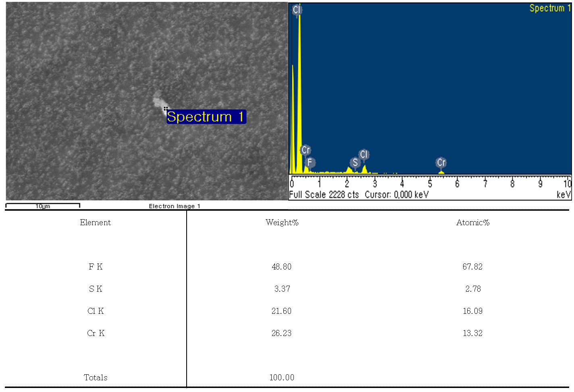Click axis tick label 8 on spectrum

pyautogui.click(x=512, y=184)
